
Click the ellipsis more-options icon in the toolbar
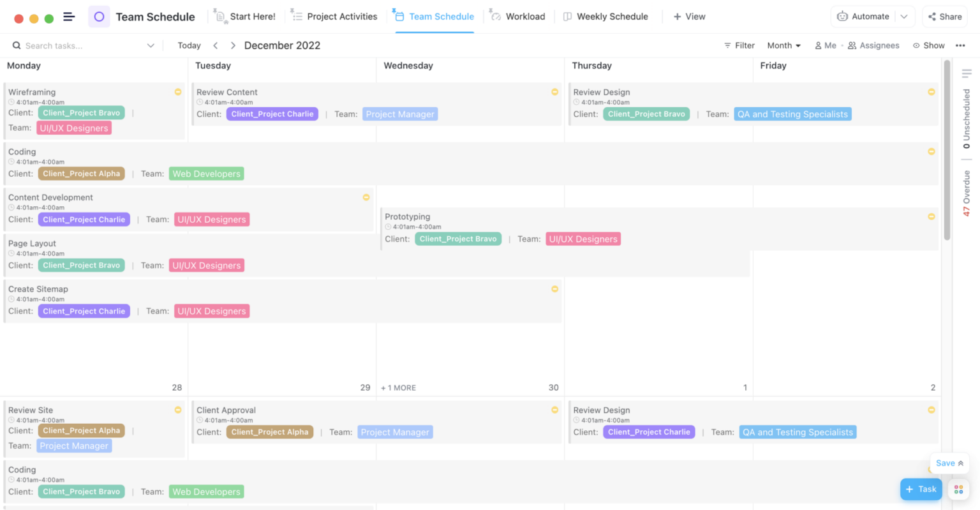click(x=960, y=45)
